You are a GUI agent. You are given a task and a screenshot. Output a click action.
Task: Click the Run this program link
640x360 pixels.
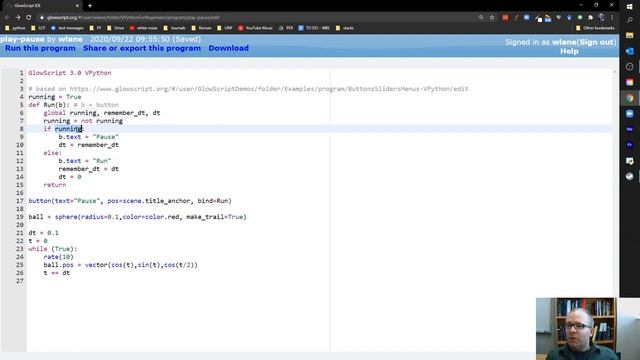point(40,48)
